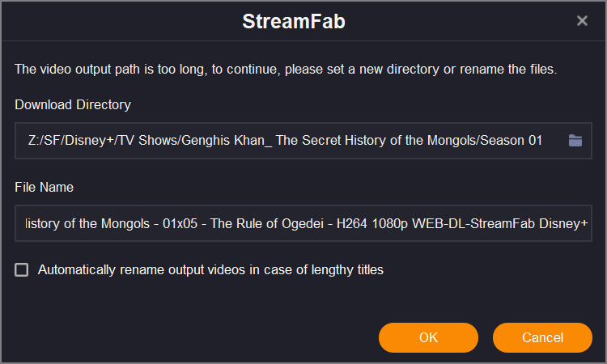Click 'TV Shows' in the directory path

coord(152,141)
